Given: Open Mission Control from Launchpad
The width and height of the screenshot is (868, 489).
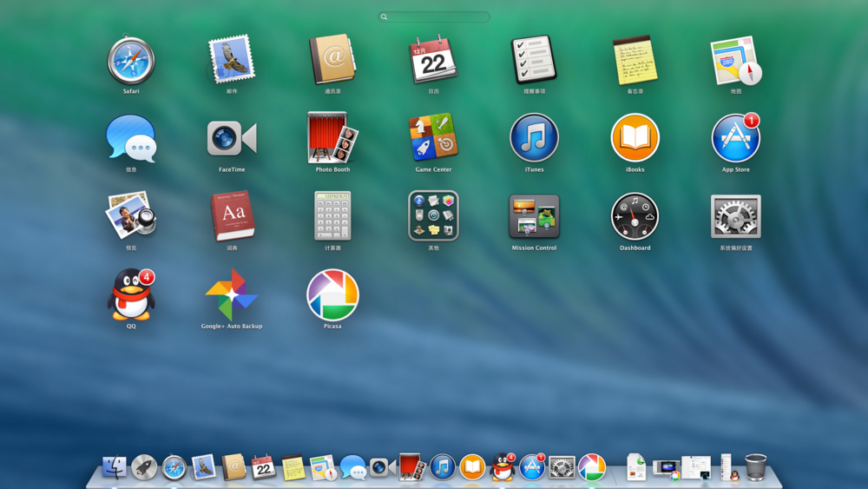Looking at the screenshot, I should tap(534, 216).
